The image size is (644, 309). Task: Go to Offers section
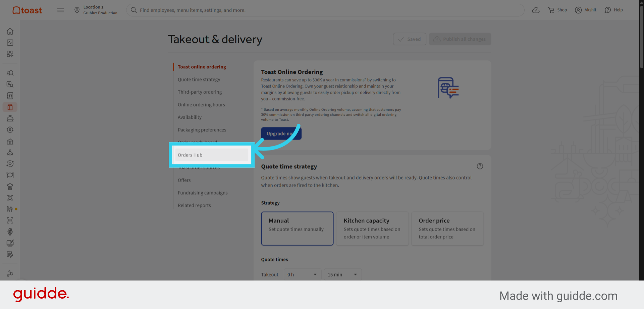[184, 180]
